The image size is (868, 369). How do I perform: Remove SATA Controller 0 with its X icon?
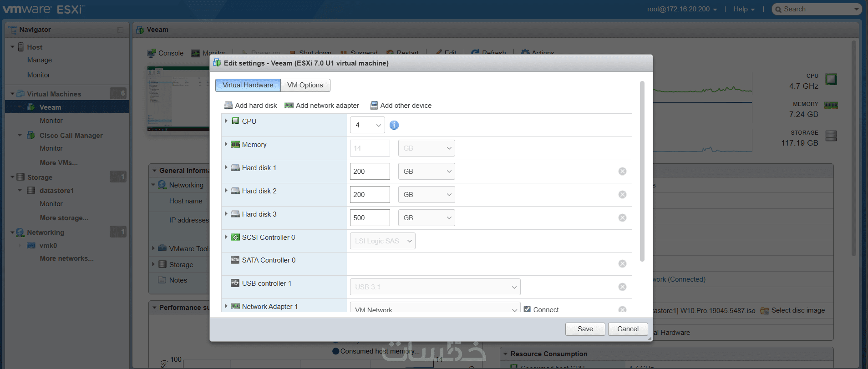[622, 264]
